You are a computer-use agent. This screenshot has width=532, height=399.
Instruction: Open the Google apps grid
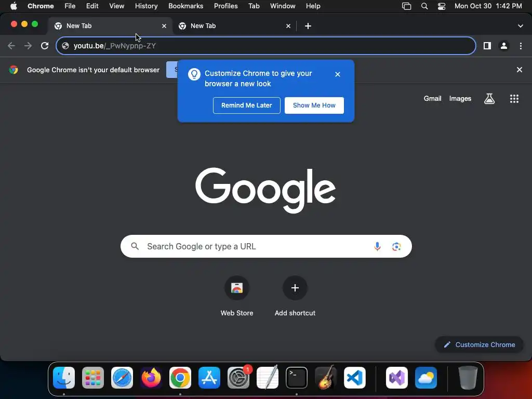point(514,99)
